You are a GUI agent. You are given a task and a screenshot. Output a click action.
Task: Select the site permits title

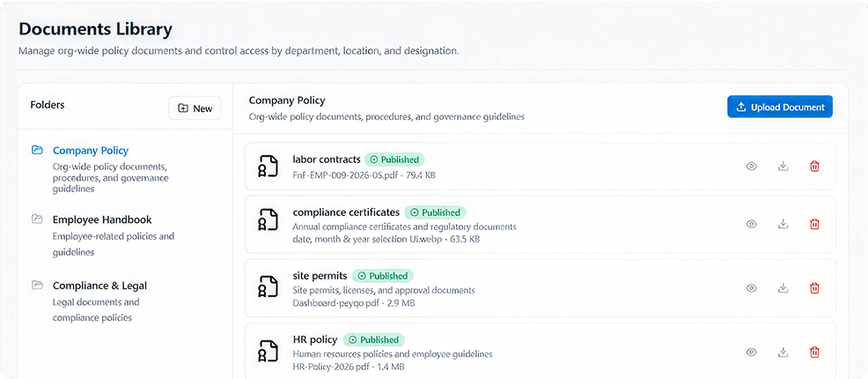tap(320, 276)
